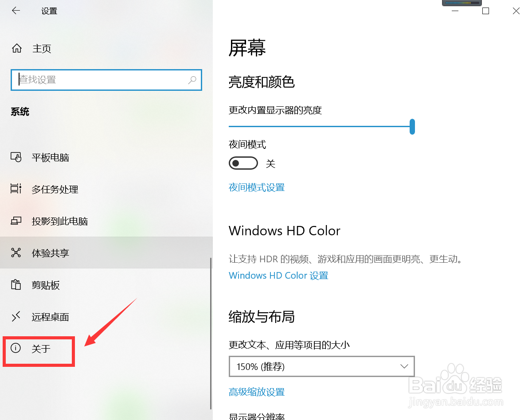Select 关于 in the sidebar menu
The image size is (532, 420).
41,349
